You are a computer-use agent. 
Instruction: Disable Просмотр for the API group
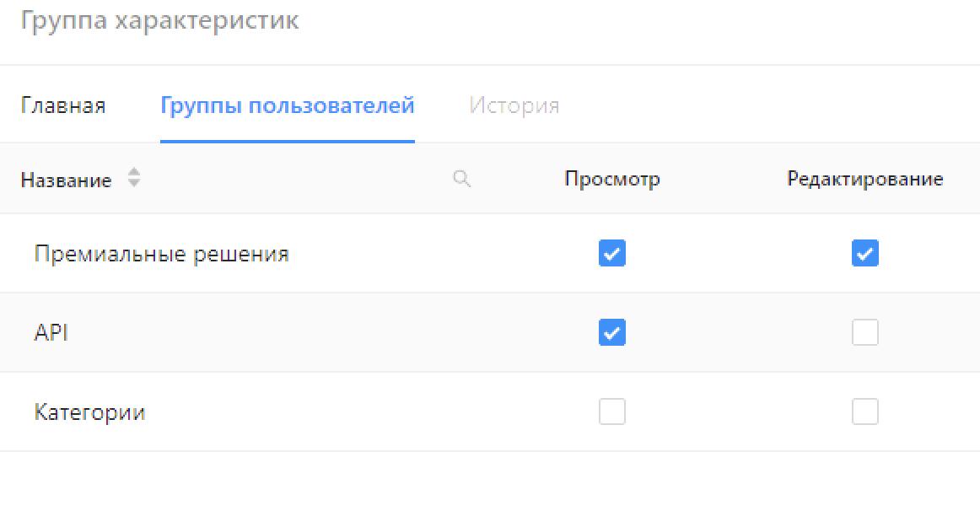tap(611, 333)
